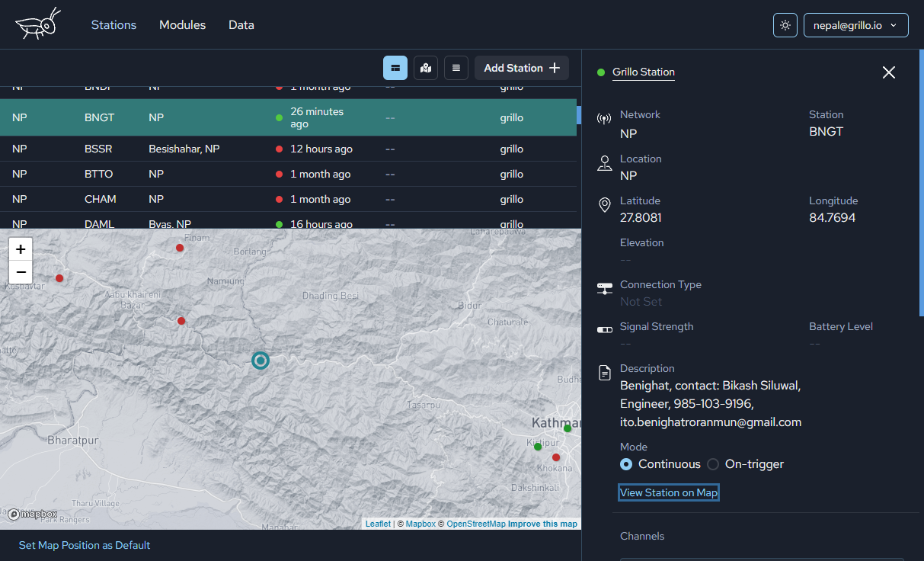Viewport: 924px width, 561px height.
Task: Select the BTTO station row
Action: point(288,174)
